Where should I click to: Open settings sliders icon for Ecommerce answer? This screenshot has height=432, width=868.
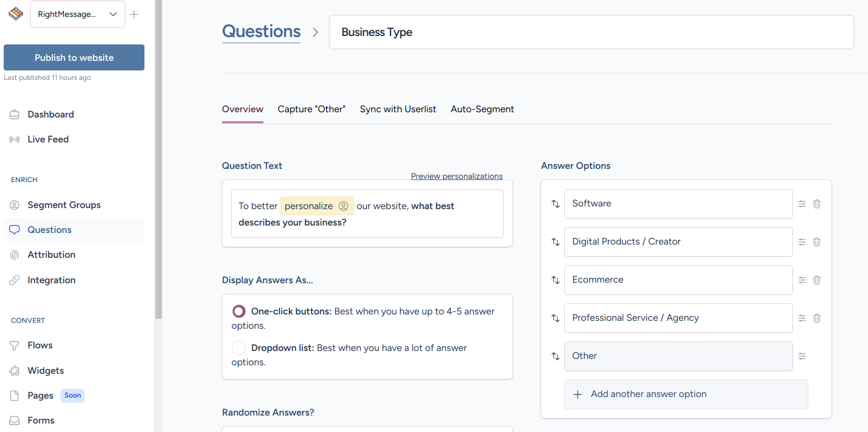point(802,280)
